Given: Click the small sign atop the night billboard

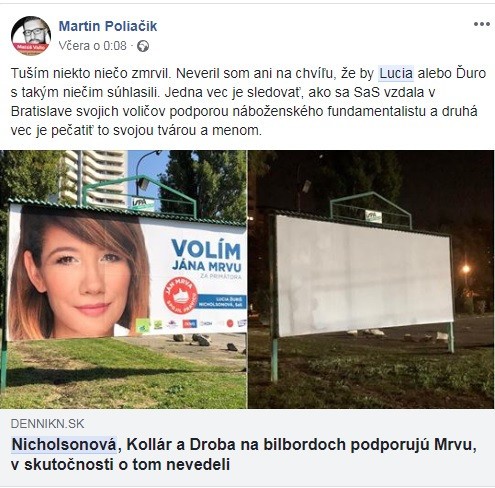Looking at the screenshot, I should point(373,216).
